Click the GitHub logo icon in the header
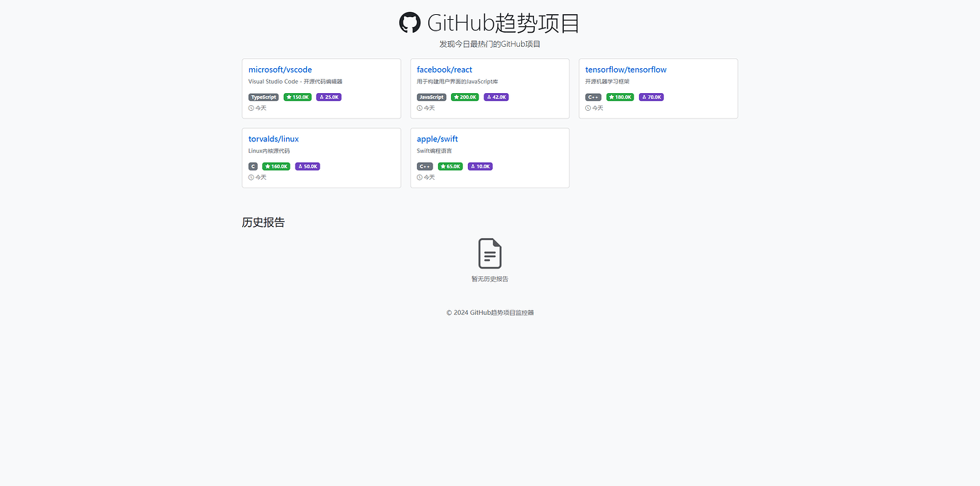 pyautogui.click(x=410, y=22)
